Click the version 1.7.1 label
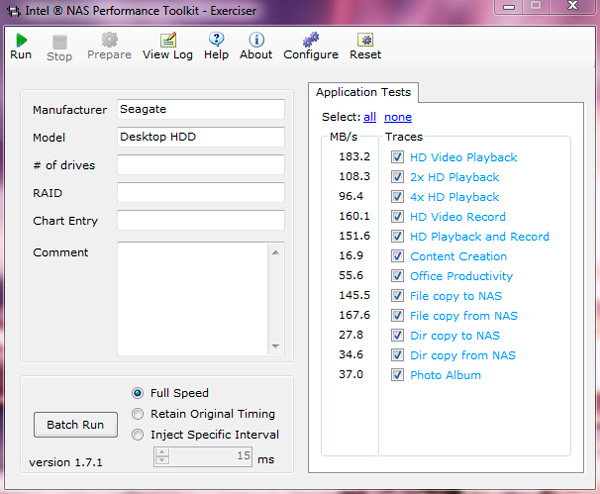Image resolution: width=600 pixels, height=494 pixels. click(66, 463)
